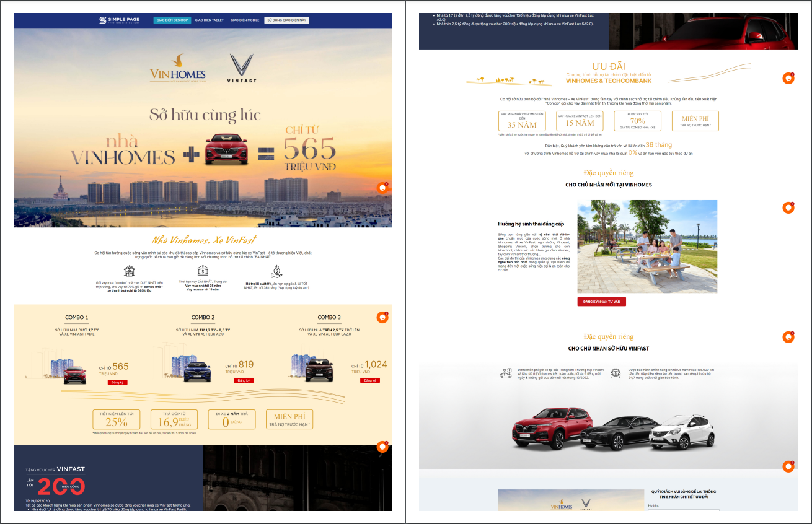812x524 pixels.
Task: Open the chat bubble next to the ƯU ĐÃI heading
Action: point(788,78)
